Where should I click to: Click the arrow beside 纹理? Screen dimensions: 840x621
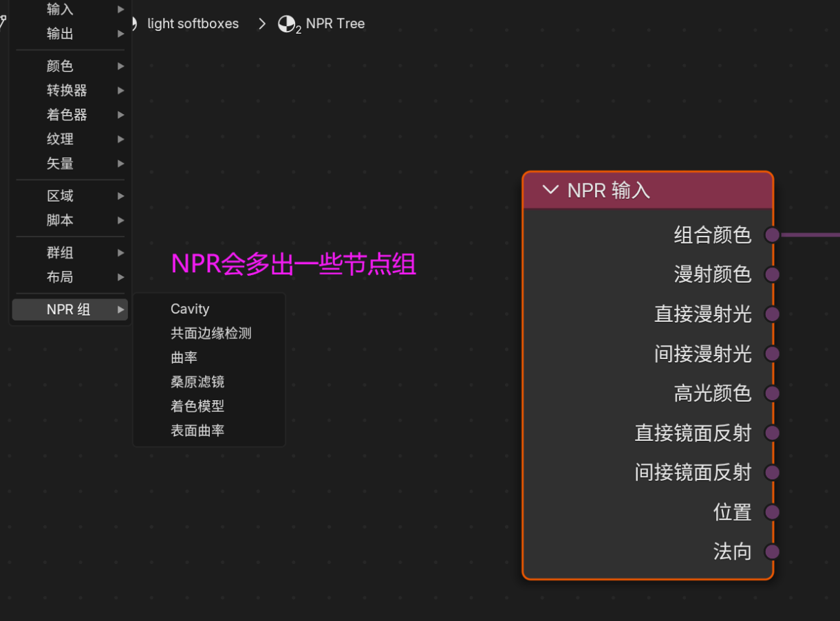click(120, 139)
